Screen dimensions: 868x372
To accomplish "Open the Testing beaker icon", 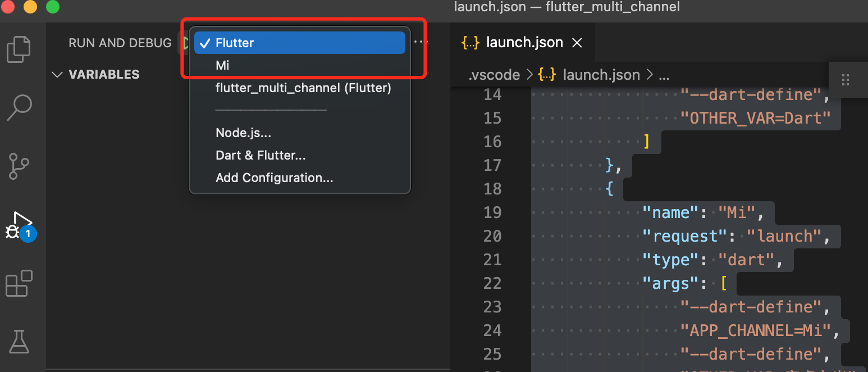I will 19,341.
